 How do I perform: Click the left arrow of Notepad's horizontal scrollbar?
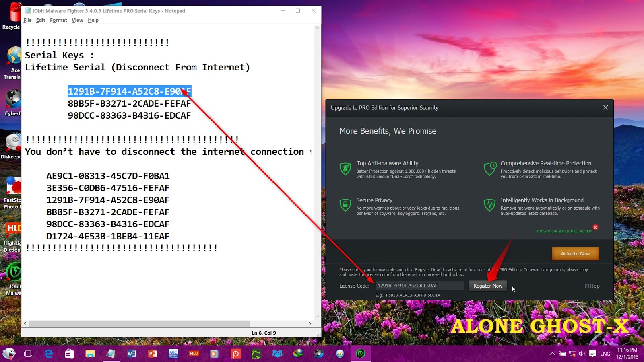tap(25, 323)
